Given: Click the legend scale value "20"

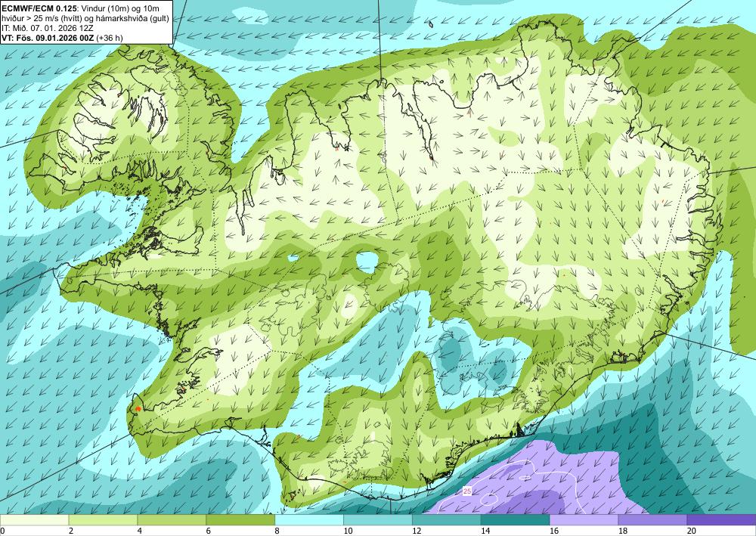Looking at the screenshot, I should (692, 531).
